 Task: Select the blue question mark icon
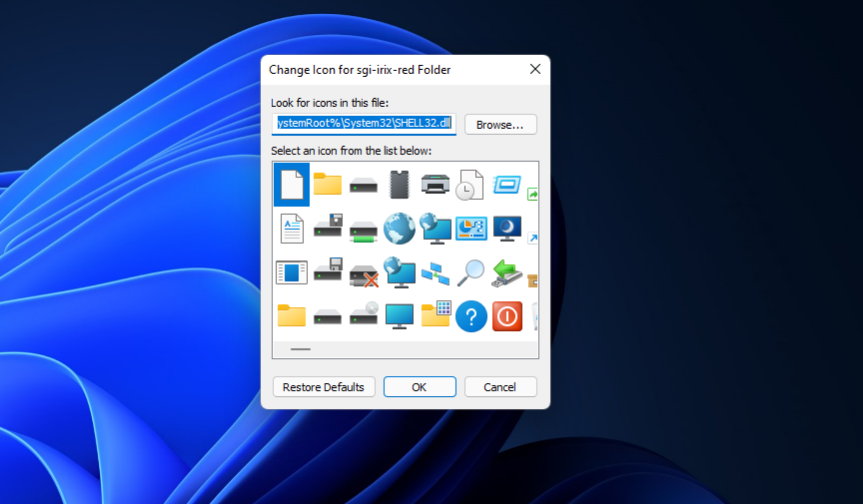[x=470, y=316]
